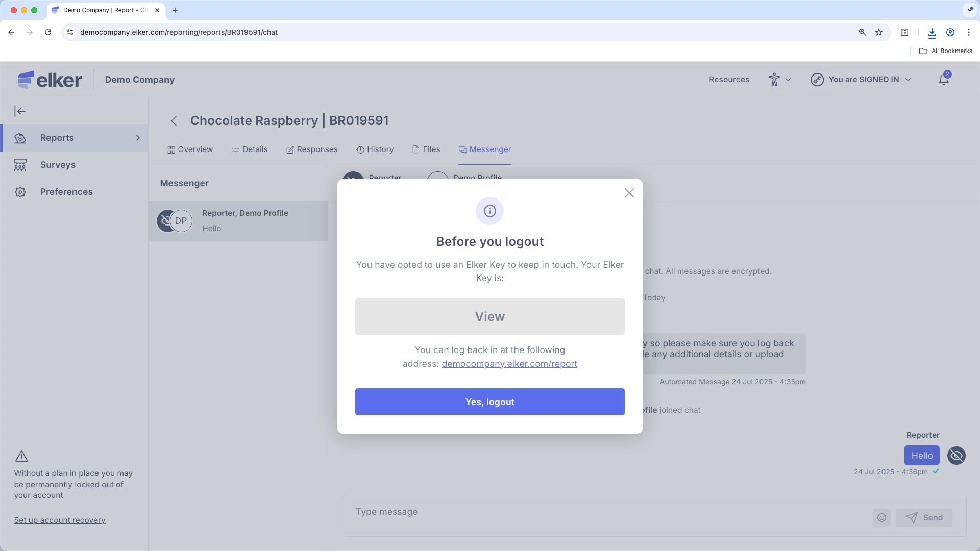Screen dimensions: 980x551
Task: Open the Files tab
Action: [426, 149]
